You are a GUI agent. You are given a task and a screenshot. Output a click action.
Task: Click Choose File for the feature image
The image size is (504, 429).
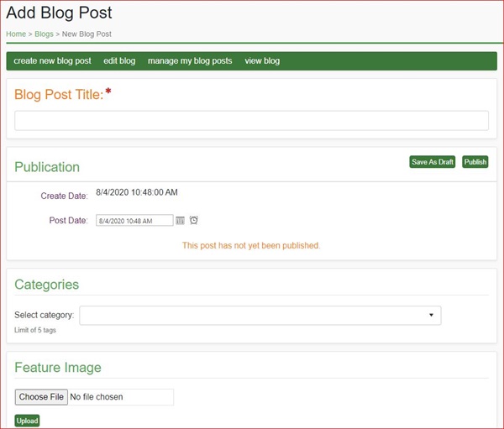pos(40,397)
